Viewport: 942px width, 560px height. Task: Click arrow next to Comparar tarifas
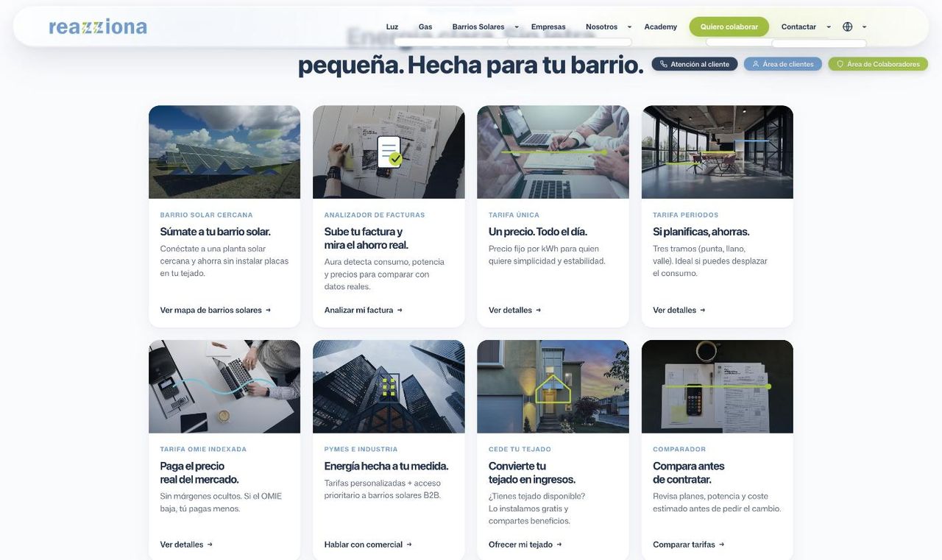coord(722,545)
